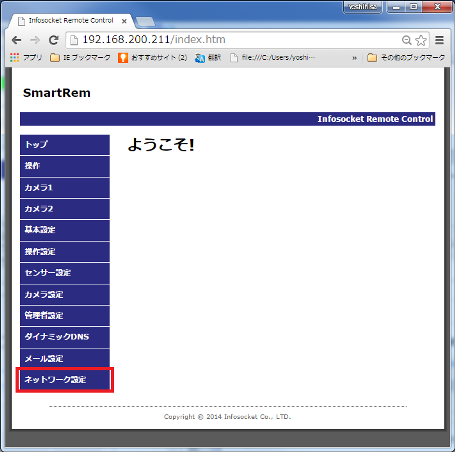455x452 pixels.
Task: Select the トップ menu item
Action: [x=65, y=145]
